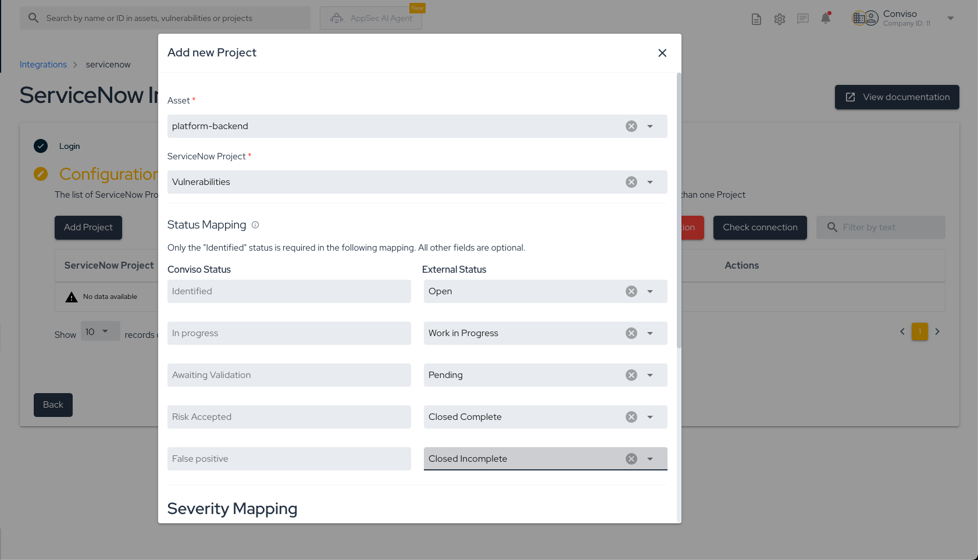Click the chat feedback icon
Screen dimensions: 978x560
click(x=803, y=18)
